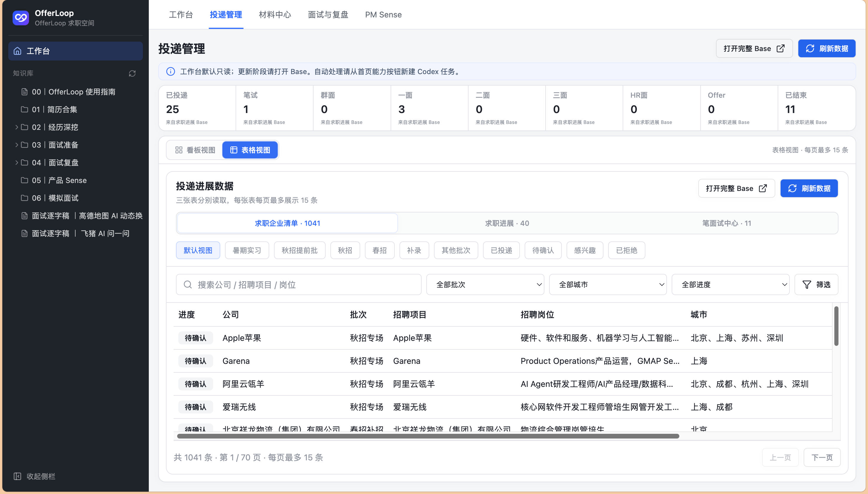Select the 已拒绝 filter chip

point(626,250)
